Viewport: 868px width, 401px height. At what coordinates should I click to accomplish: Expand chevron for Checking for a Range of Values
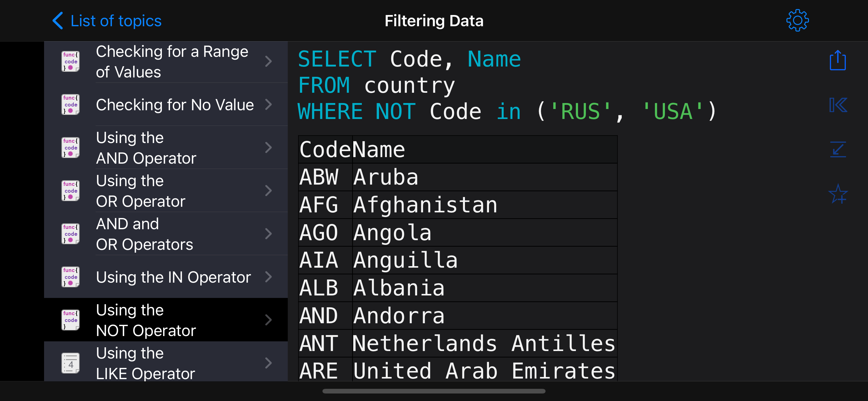click(268, 62)
